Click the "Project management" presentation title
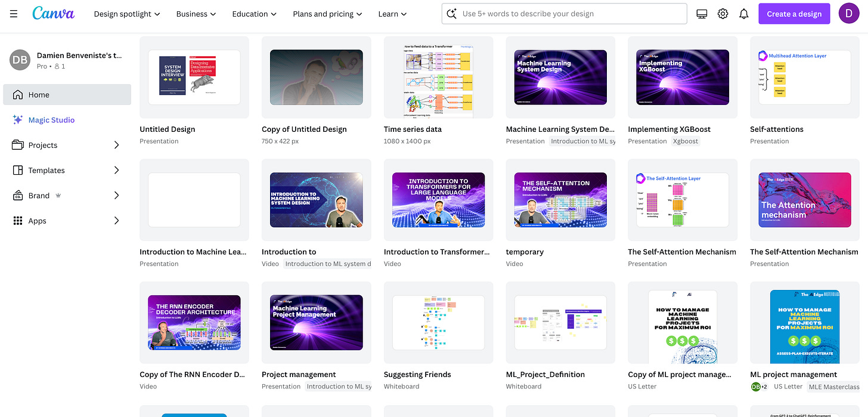 [x=299, y=375]
